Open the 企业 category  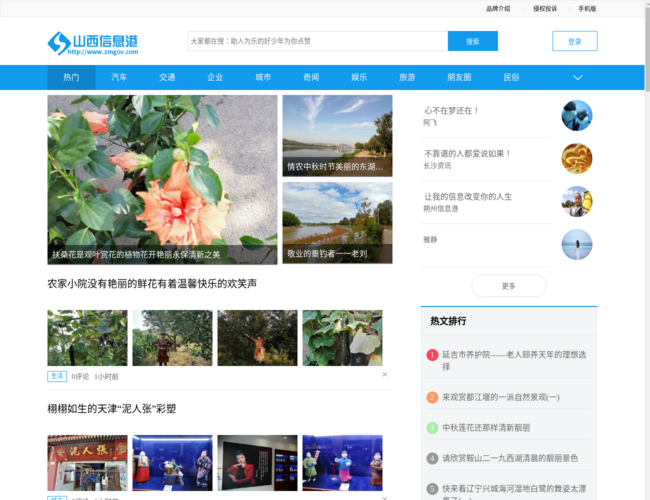tap(215, 78)
